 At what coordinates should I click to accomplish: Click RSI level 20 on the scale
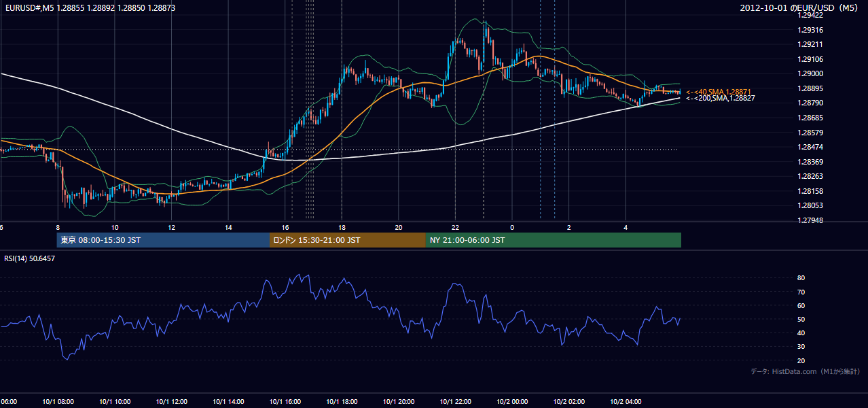point(801,360)
